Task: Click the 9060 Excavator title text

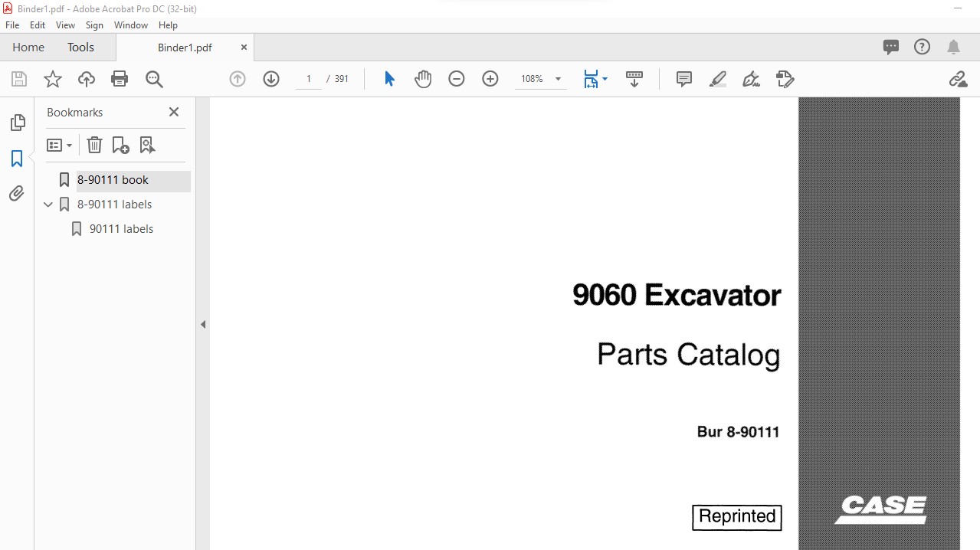Action: (x=677, y=295)
